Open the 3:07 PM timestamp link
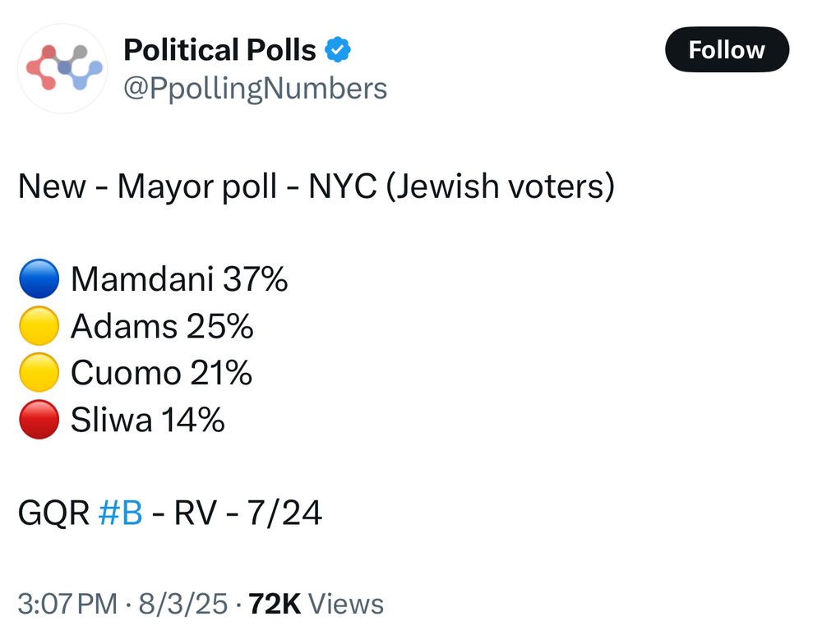 point(67,604)
